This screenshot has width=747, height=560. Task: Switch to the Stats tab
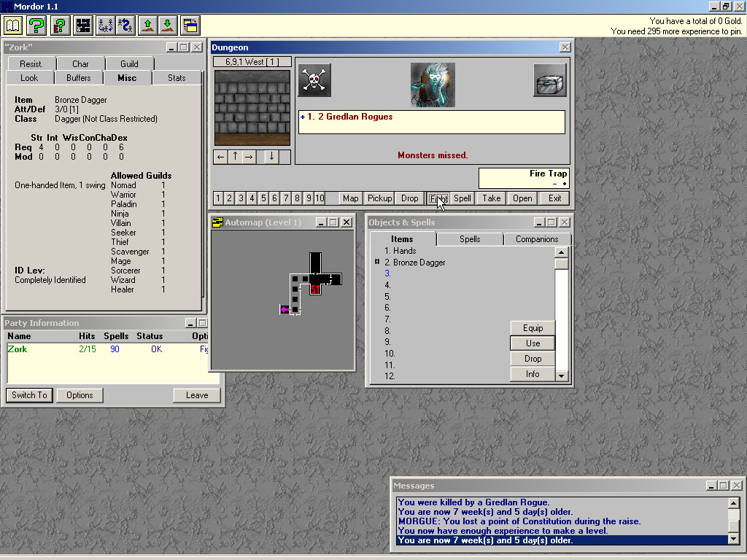point(177,78)
